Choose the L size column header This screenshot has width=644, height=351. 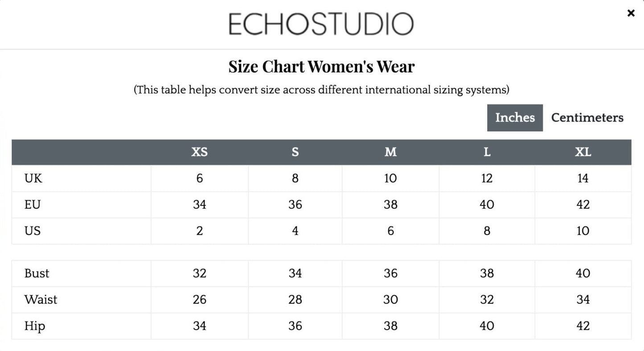coord(487,152)
